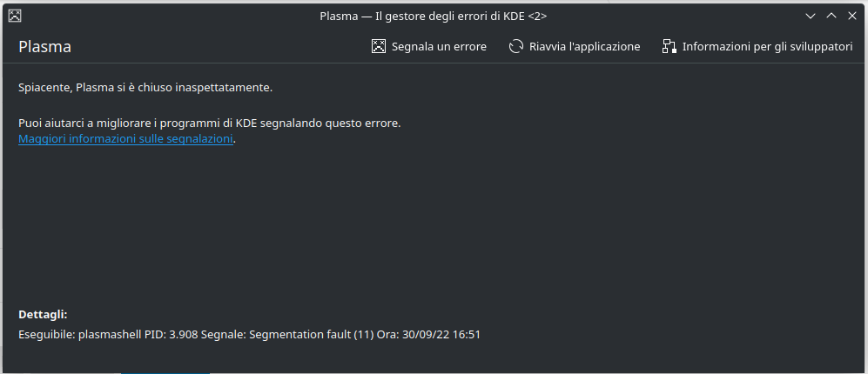The image size is (868, 374).
Task: Follow the Maggiori informazioni sulle segnalazioni link
Action: pos(125,139)
